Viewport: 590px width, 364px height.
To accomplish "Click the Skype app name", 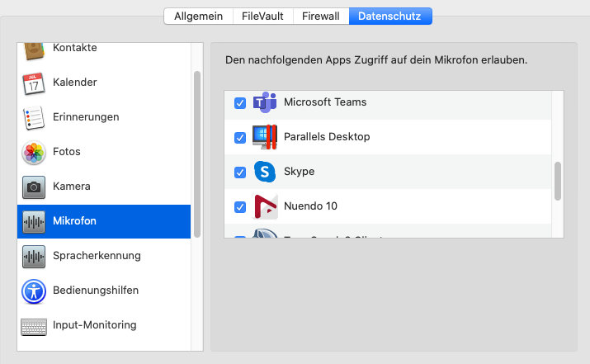I will point(300,172).
